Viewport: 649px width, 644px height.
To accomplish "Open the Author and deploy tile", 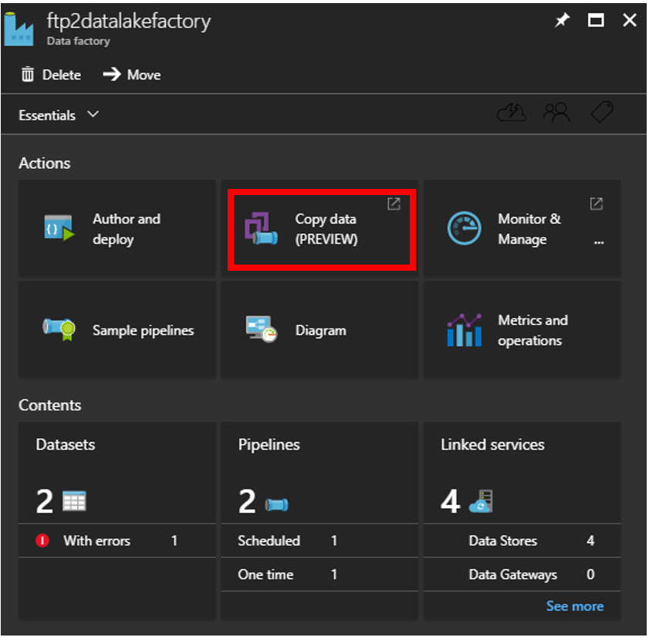I will tap(117, 229).
